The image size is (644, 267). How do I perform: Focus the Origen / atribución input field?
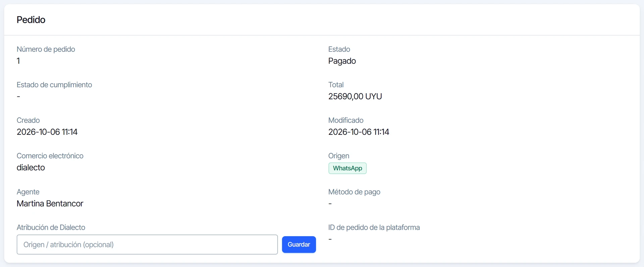[x=147, y=245]
